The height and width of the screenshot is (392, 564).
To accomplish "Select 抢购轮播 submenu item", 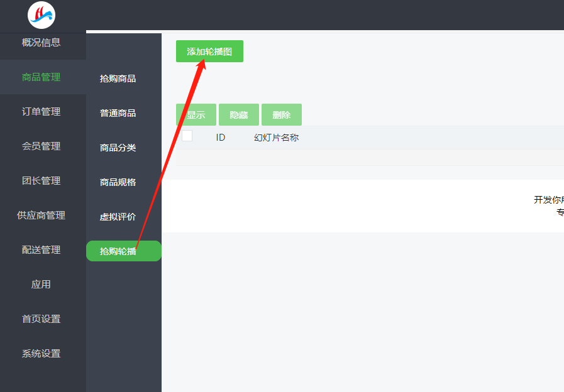I will tap(124, 251).
